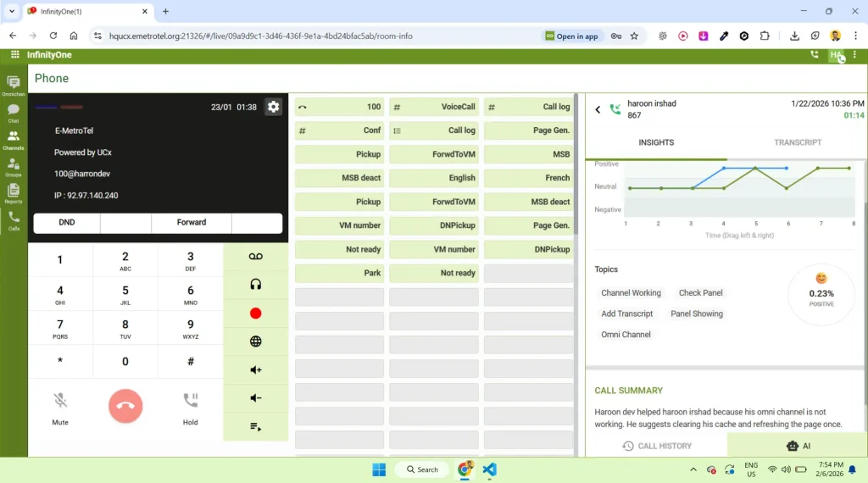The width and height of the screenshot is (868, 483).
Task: Toggle Mute on the microphone
Action: point(60,408)
